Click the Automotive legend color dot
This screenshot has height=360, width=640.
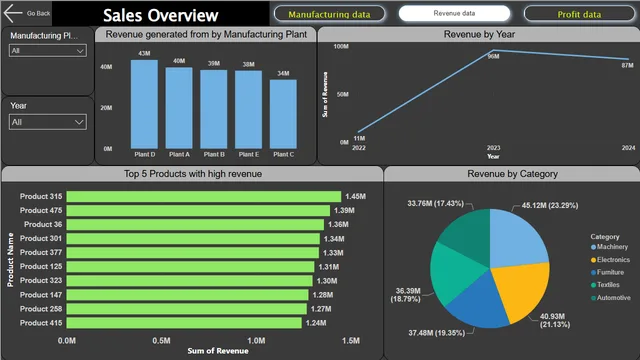pos(593,298)
